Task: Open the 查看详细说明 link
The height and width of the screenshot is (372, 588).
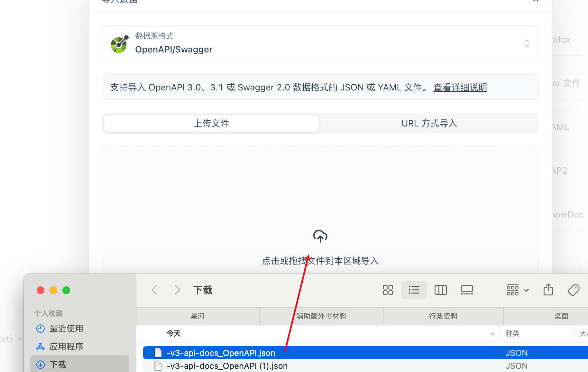Action: pos(460,87)
